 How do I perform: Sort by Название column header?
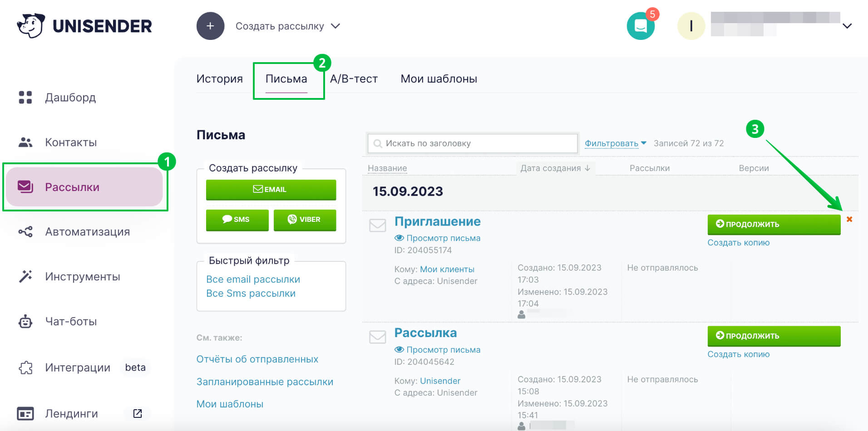[x=387, y=168]
